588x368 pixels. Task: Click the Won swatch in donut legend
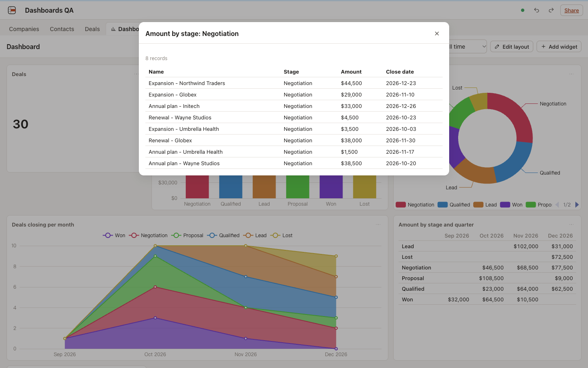505,205
